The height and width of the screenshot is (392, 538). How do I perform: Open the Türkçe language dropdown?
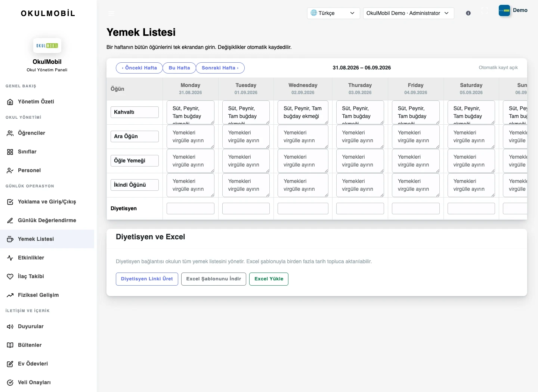point(333,13)
